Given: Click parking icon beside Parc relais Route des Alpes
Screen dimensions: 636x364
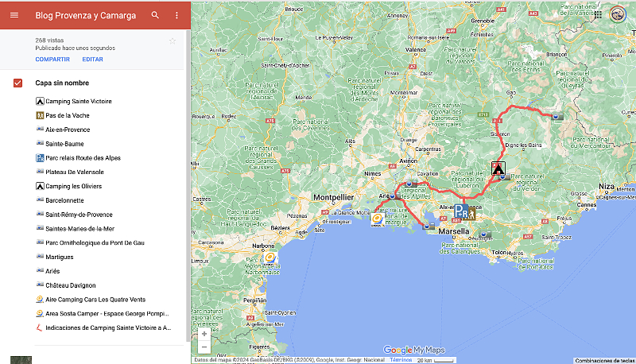Looking at the screenshot, I should pos(40,158).
